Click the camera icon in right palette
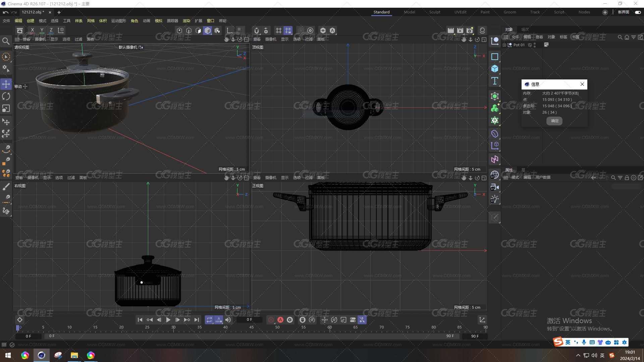This screenshot has width=644, height=362. [x=495, y=187]
